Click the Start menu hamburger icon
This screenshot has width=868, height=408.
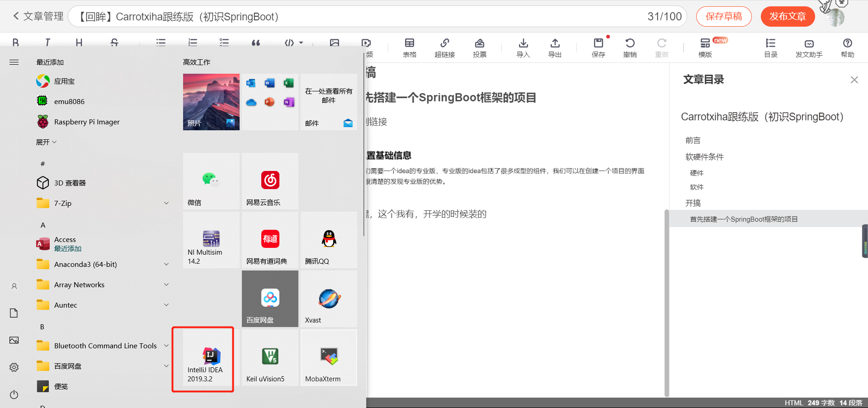click(14, 62)
